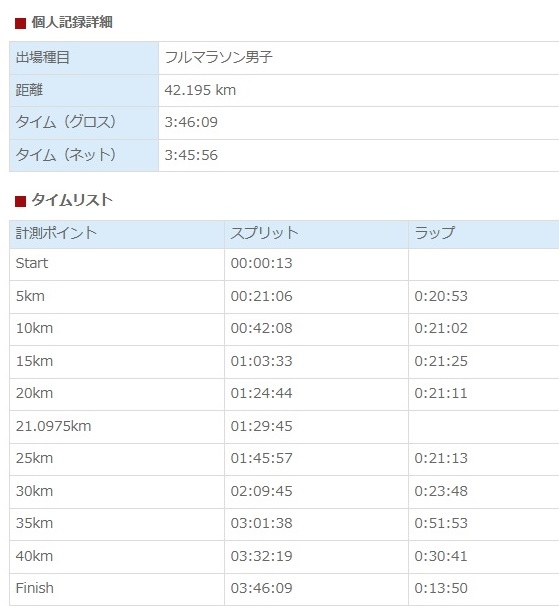The width and height of the screenshot is (559, 606).
Task: Click the 5km lap time 0:20:53
Action: pyautogui.click(x=441, y=296)
